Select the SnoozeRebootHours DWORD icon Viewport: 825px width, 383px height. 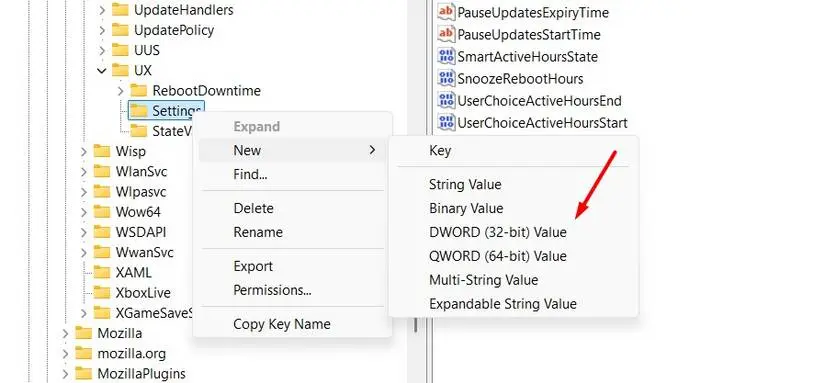[446, 78]
